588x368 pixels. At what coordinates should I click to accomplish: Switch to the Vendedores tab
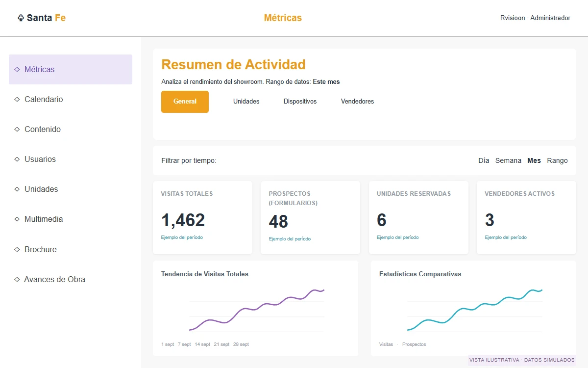[x=357, y=102]
